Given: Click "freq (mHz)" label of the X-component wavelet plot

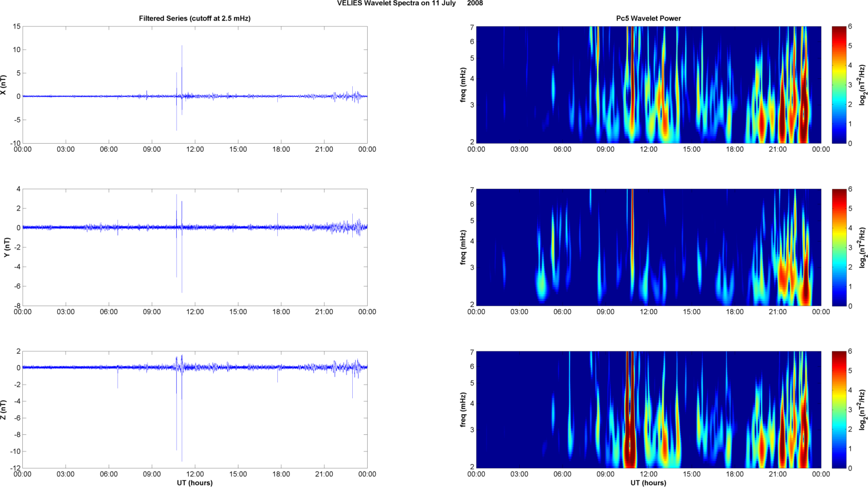Looking at the screenshot, I should coord(463,85).
